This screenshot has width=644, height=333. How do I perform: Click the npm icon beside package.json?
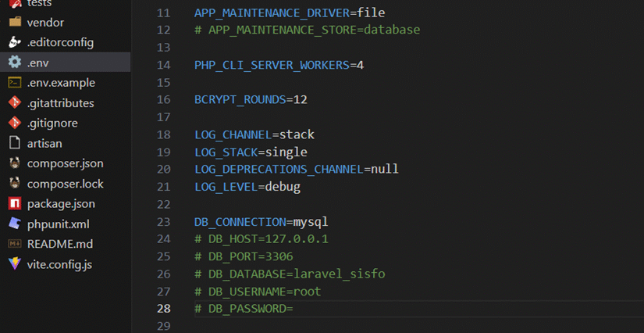click(14, 204)
